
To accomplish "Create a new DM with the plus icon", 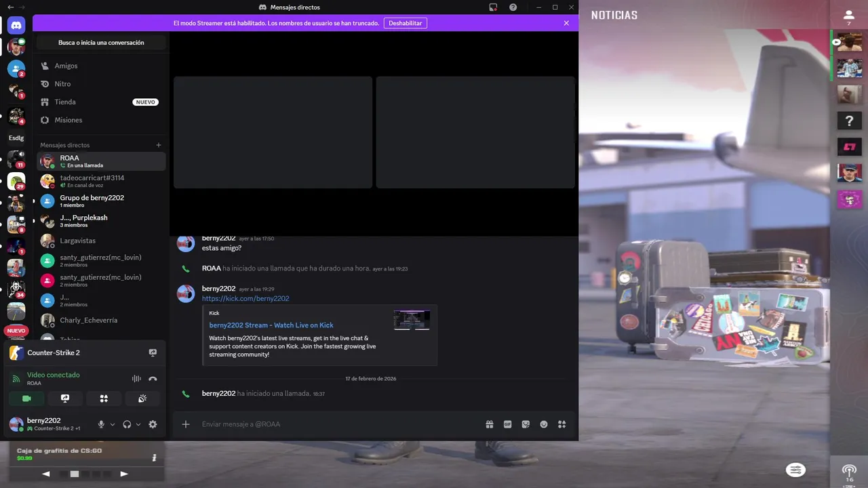I will coord(159,145).
